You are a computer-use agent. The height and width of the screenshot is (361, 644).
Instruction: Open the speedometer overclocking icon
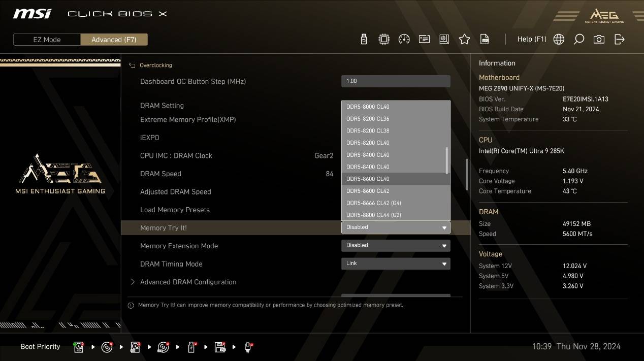[x=404, y=40]
